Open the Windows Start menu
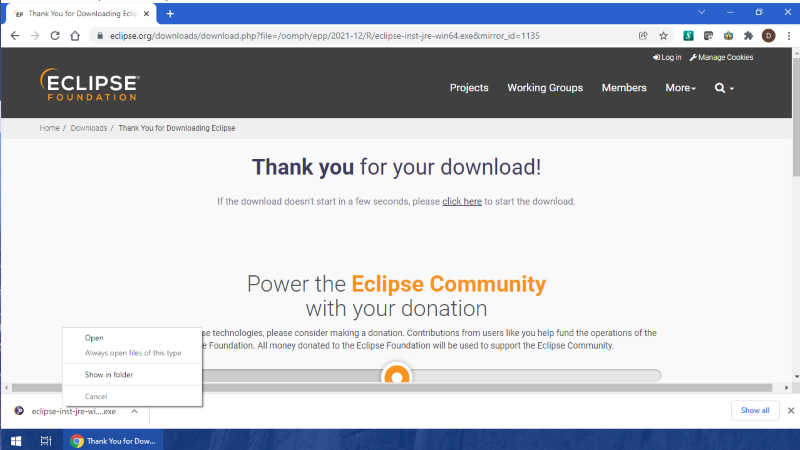800x450 pixels. pyautogui.click(x=16, y=441)
